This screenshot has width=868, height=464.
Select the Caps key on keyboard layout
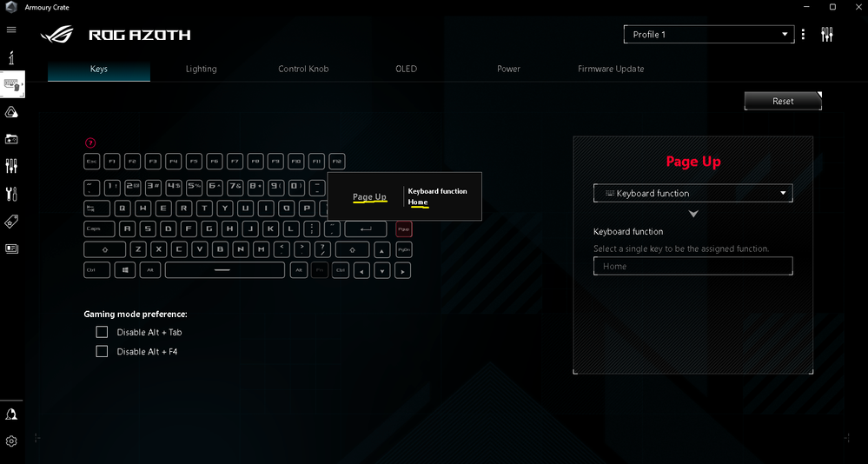click(99, 229)
